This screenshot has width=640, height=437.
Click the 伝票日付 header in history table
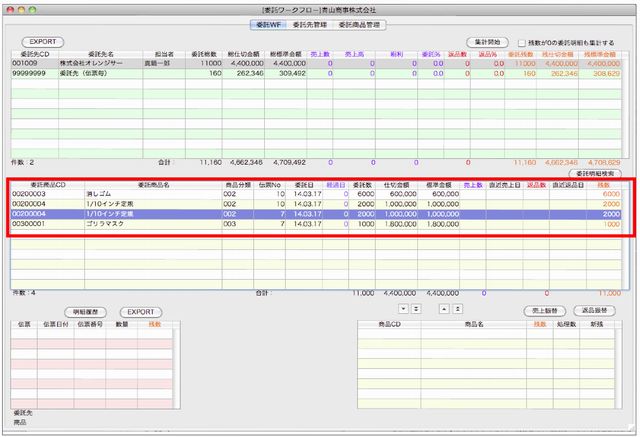[x=56, y=324]
